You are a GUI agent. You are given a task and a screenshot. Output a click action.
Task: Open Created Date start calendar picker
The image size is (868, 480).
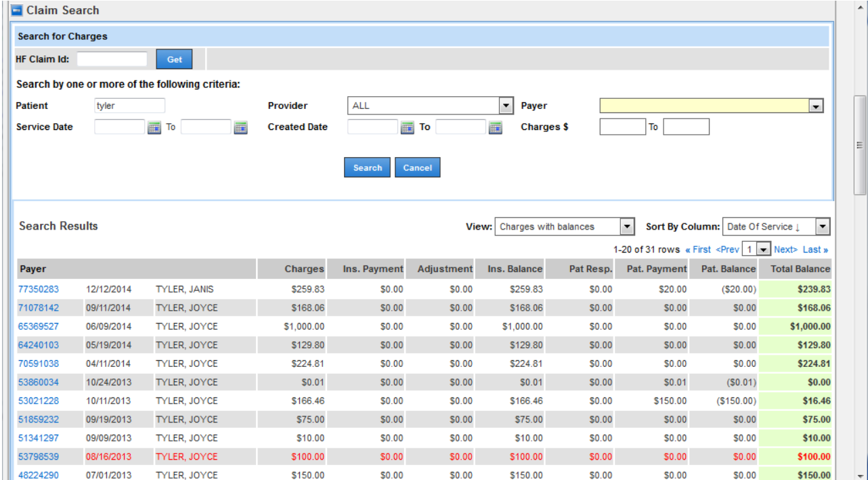coord(407,127)
